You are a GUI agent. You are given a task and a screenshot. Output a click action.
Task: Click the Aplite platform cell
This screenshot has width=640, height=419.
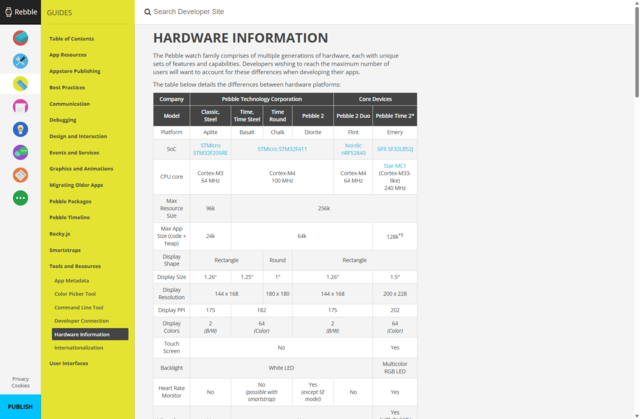pyautogui.click(x=210, y=132)
